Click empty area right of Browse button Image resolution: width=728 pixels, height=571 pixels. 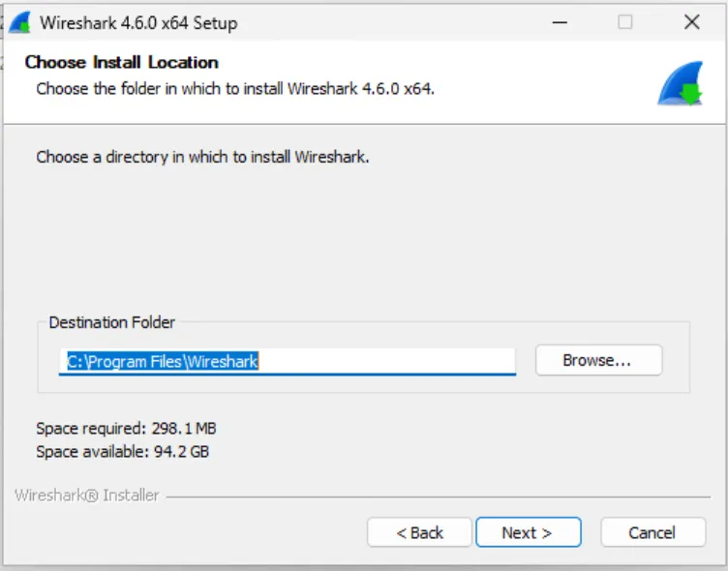[x=676, y=360]
